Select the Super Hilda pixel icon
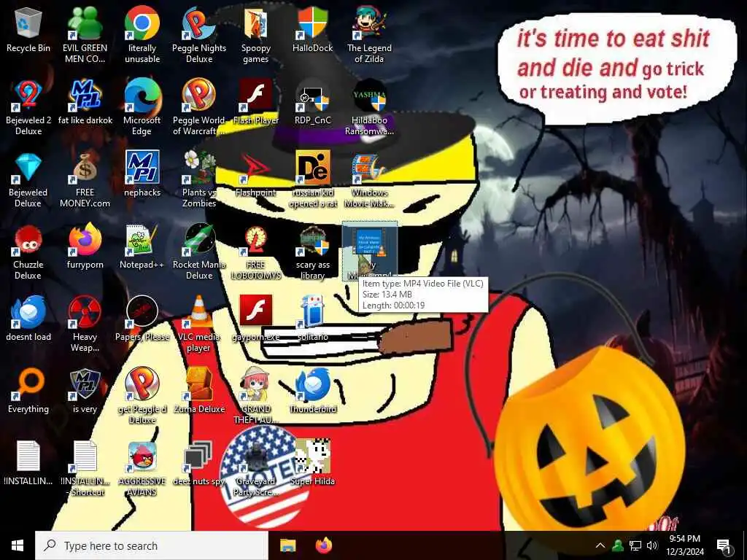747x560 pixels. [x=313, y=457]
